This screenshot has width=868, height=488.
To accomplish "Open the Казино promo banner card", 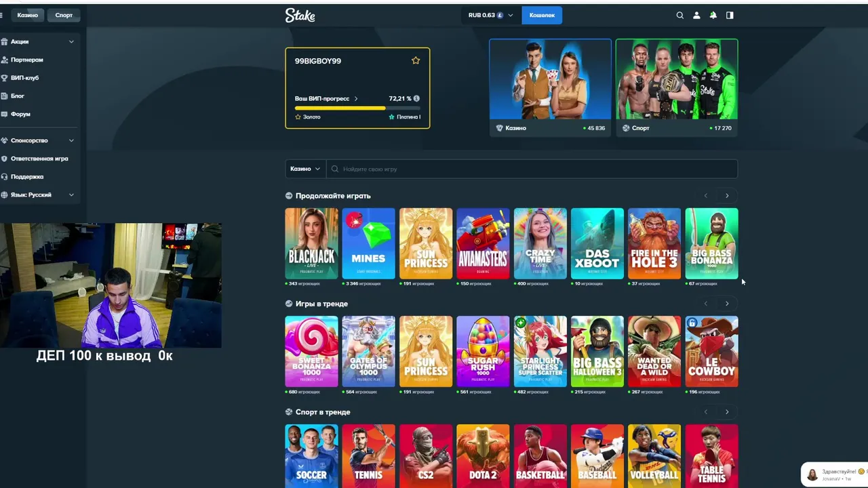I will pos(550,87).
